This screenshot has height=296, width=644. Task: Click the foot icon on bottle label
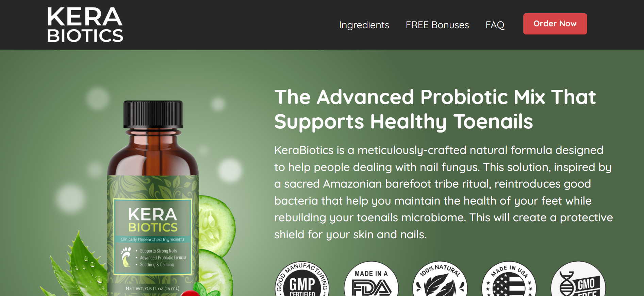click(126, 257)
